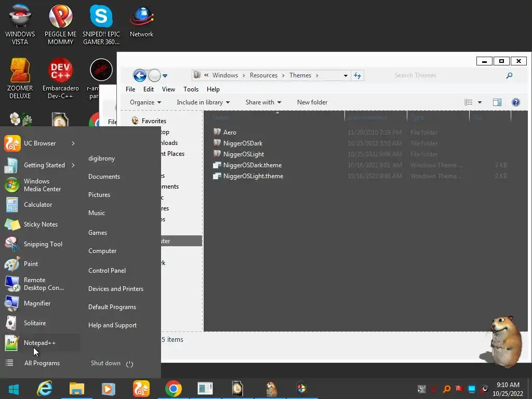This screenshot has width=532, height=399.
Task: Open Help and Support link
Action: coord(112,325)
